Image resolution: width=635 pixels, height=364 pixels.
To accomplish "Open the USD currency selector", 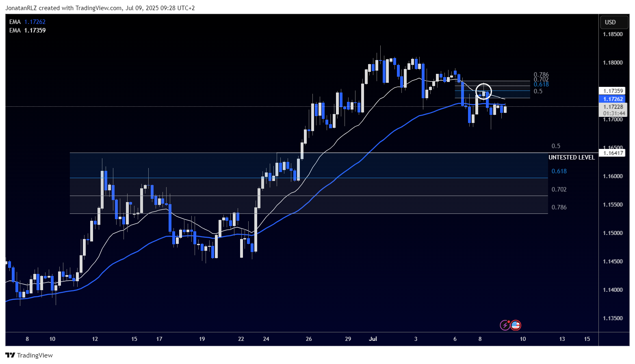I will 614,22.
